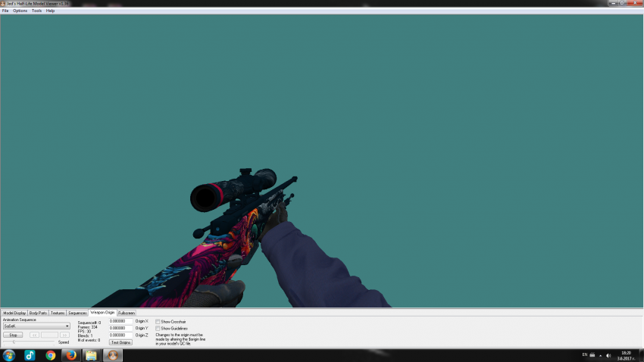The image size is (644, 362).
Task: Toggle the Show Guidelines checkbox
Action: coord(158,329)
